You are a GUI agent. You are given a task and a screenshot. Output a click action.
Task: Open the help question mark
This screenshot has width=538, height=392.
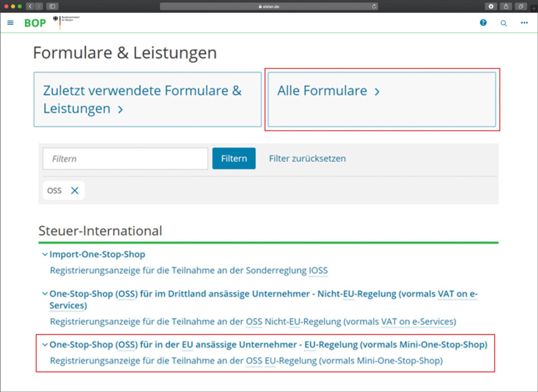[483, 23]
